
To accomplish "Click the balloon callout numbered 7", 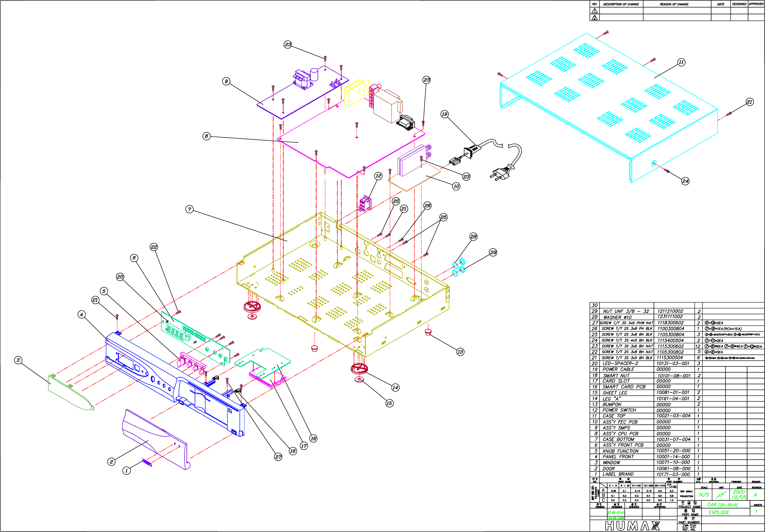I will pos(190,209).
